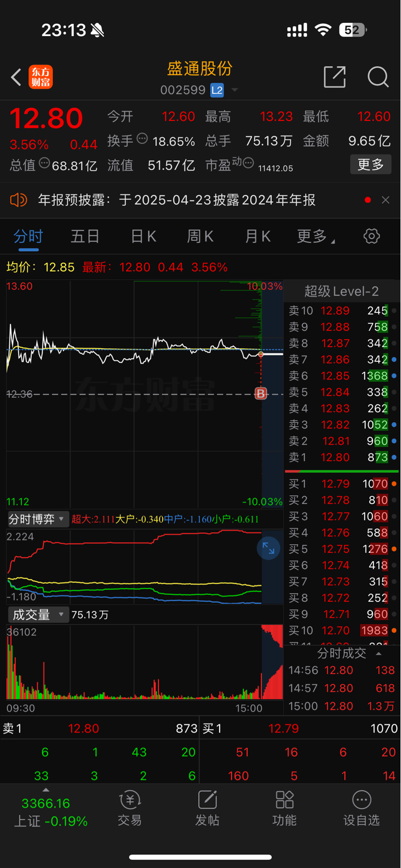The width and height of the screenshot is (401, 868).
Task: Open the share icon at top
Action: 335,77
